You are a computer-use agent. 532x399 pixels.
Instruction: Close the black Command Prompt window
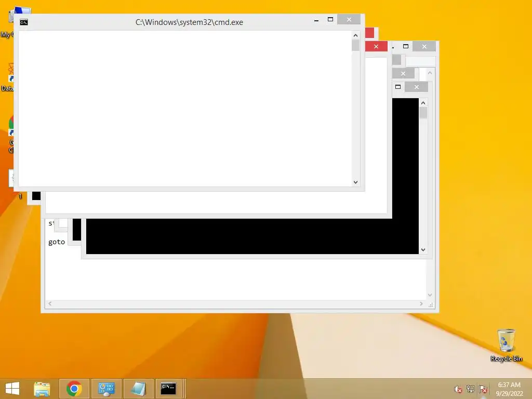tap(416, 87)
